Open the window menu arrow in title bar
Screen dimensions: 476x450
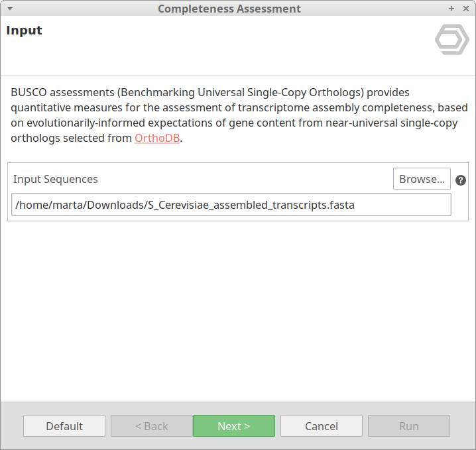pyautogui.click(x=9, y=9)
